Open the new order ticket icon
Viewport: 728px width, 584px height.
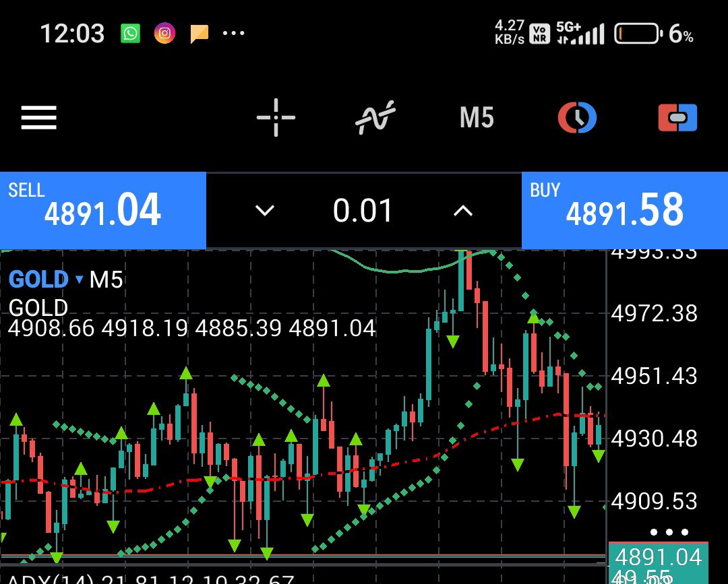(677, 118)
